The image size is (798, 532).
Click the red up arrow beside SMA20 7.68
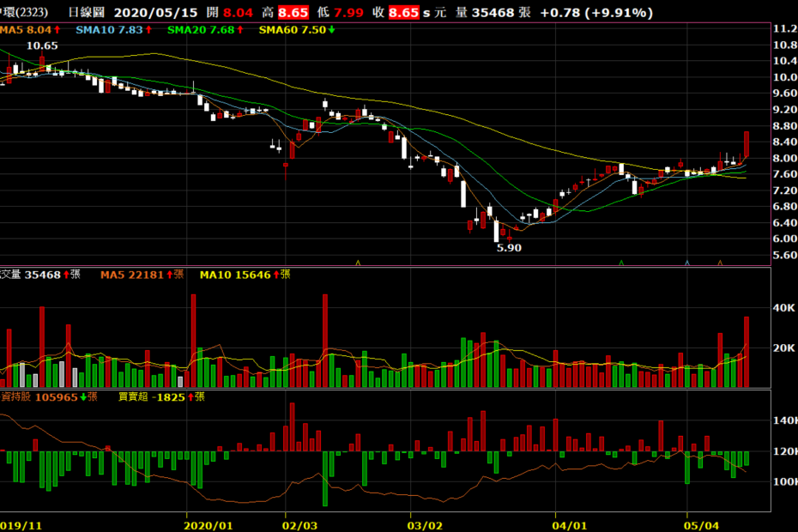[x=243, y=30]
